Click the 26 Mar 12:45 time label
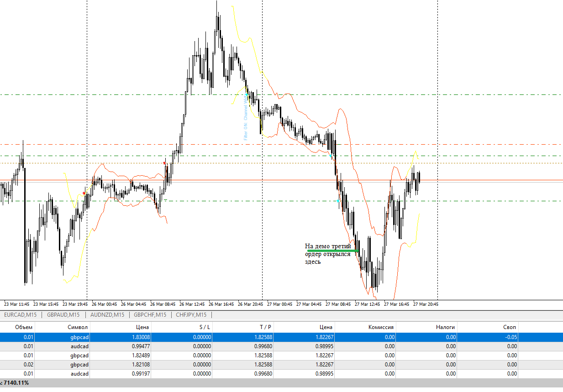563x392 pixels. click(192, 304)
